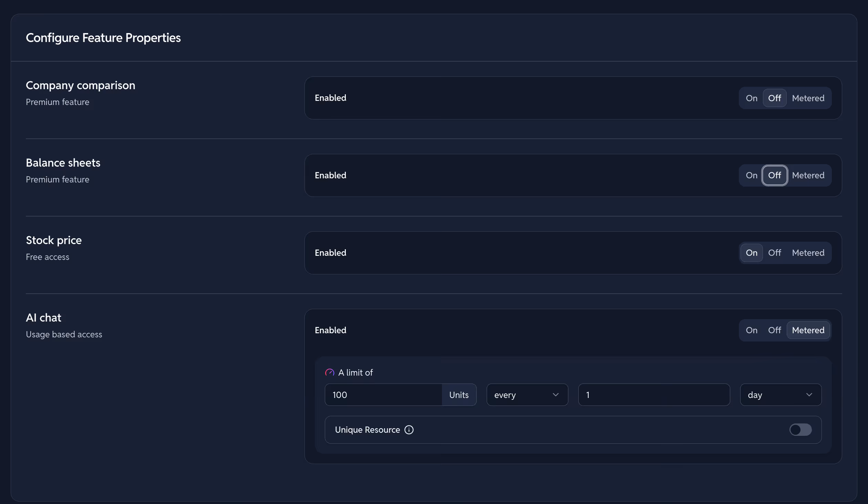
Task: Set Company comparison to On
Action: (751, 98)
